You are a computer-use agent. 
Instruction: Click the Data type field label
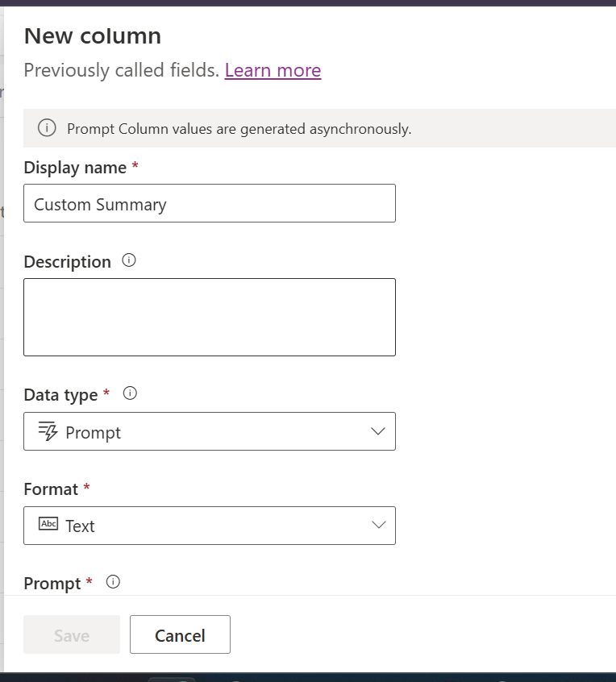pos(61,395)
